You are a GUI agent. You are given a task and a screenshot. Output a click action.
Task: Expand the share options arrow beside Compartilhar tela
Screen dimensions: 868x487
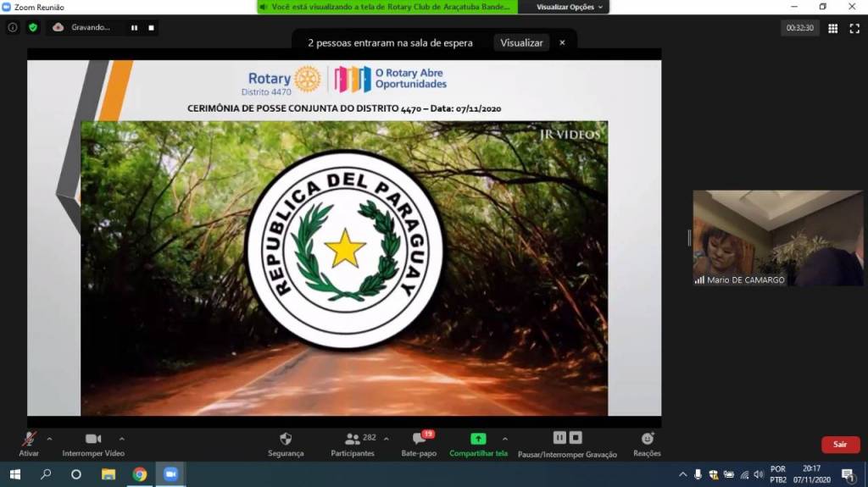505,439
